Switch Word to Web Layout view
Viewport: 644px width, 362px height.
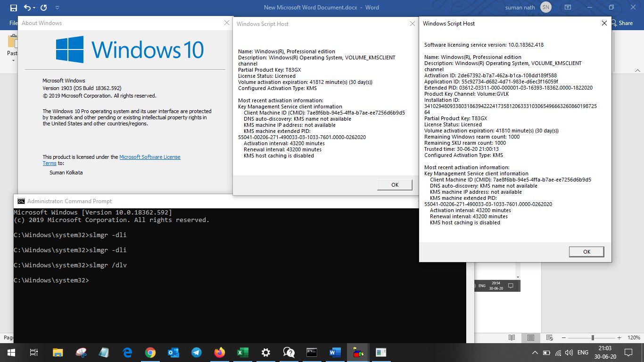(x=549, y=337)
